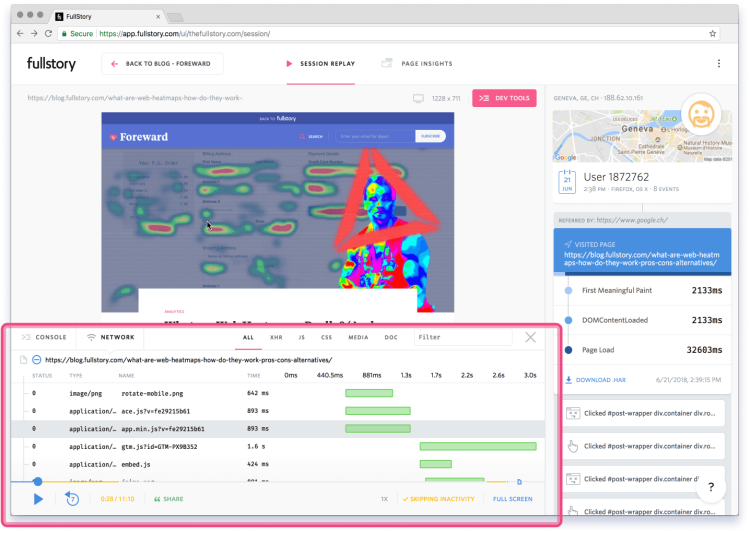Click the Download .HAR link
The height and width of the screenshot is (533, 750).
click(601, 380)
